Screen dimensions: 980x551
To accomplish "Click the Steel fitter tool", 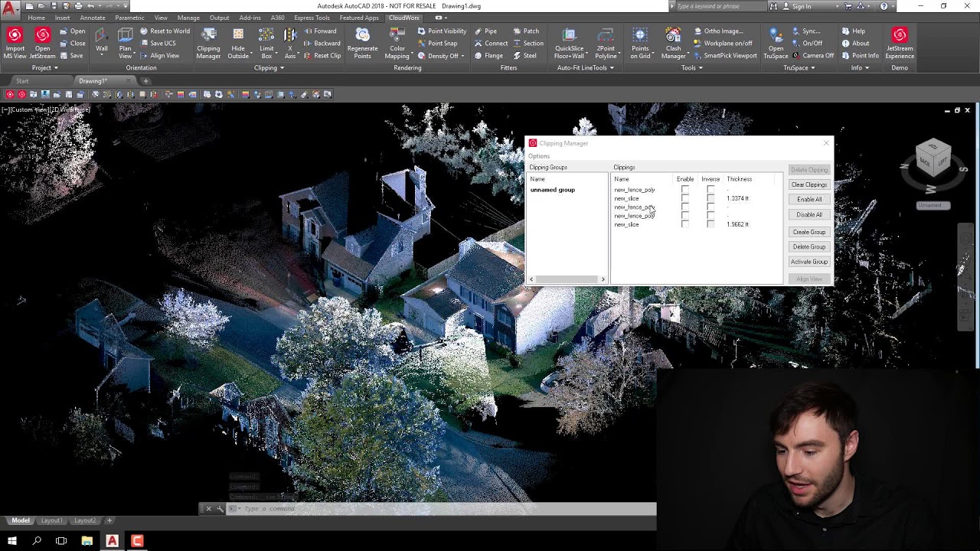I will [525, 56].
